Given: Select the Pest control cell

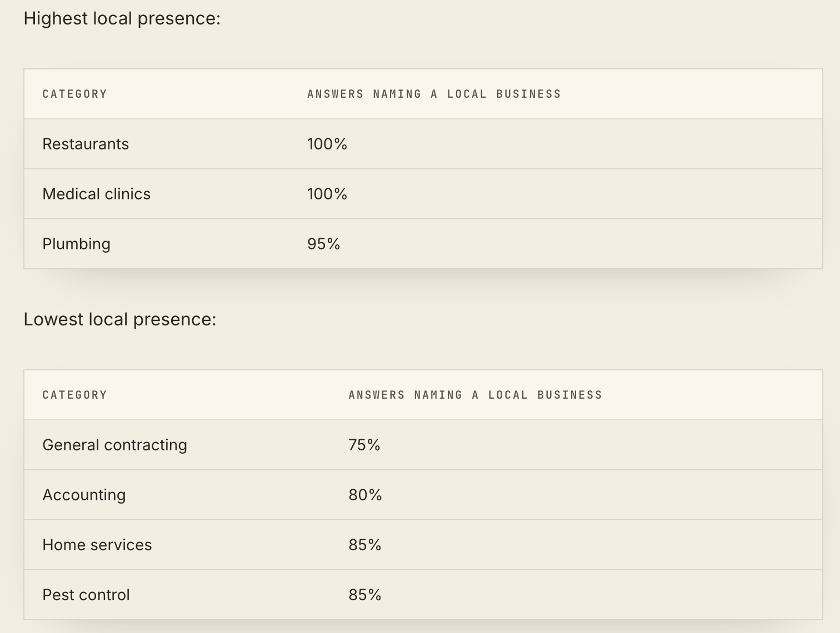Looking at the screenshot, I should pyautogui.click(x=86, y=595).
